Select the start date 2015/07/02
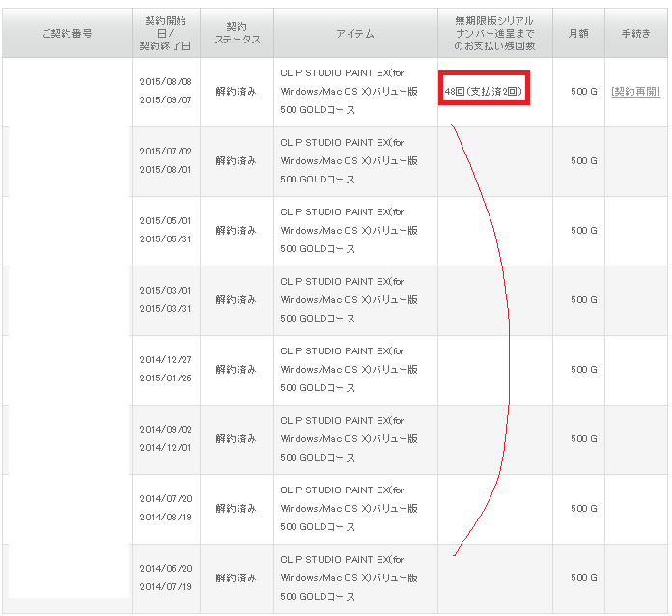The image size is (672, 616). point(166,152)
